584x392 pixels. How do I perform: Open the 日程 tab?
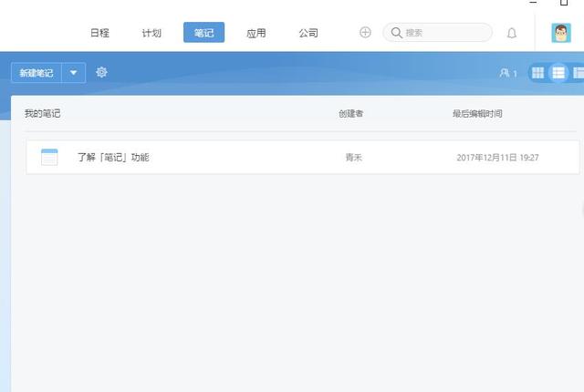point(99,33)
